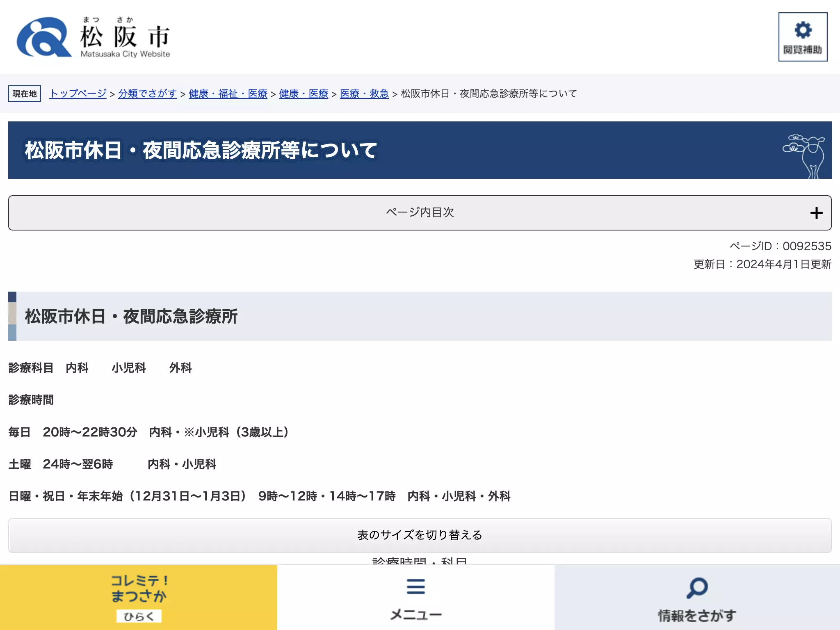The width and height of the screenshot is (840, 630).
Task: Go to the 健康・医療 breadcrumb link
Action: coord(304,94)
